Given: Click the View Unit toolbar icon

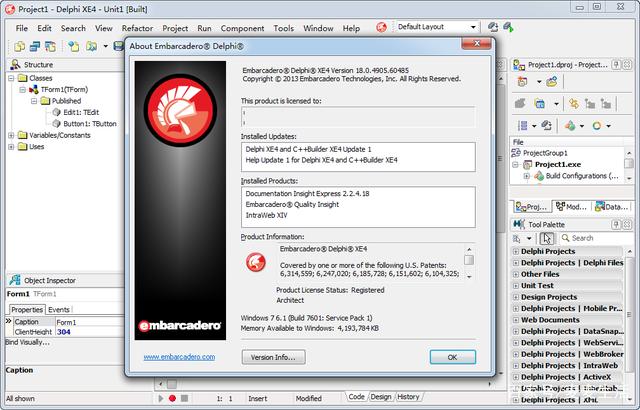Looking at the screenshot, I should coord(35,46).
